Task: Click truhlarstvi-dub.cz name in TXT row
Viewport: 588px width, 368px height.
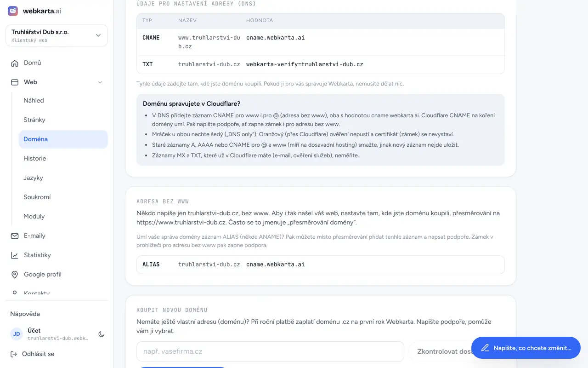Action: [209, 64]
